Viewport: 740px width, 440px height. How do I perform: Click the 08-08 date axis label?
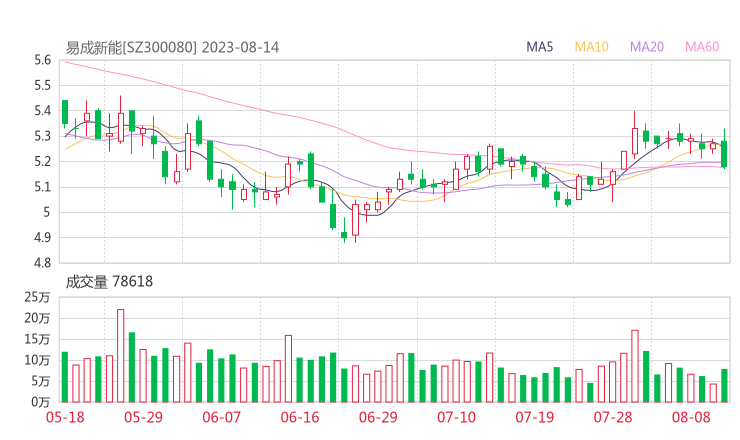tap(691, 417)
